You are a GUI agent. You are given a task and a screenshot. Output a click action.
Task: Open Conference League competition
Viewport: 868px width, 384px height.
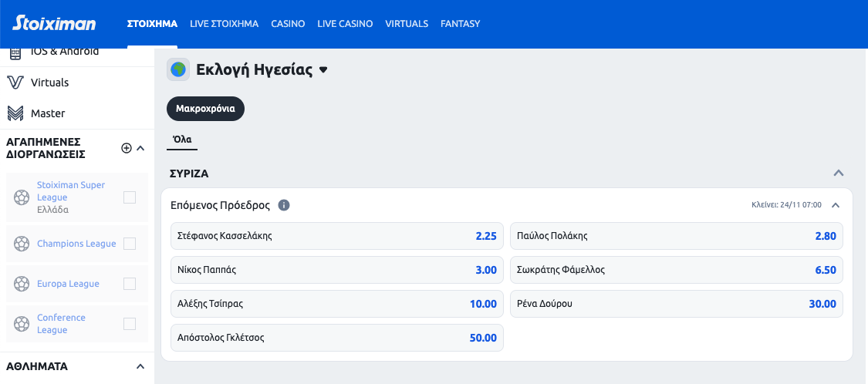(61, 324)
